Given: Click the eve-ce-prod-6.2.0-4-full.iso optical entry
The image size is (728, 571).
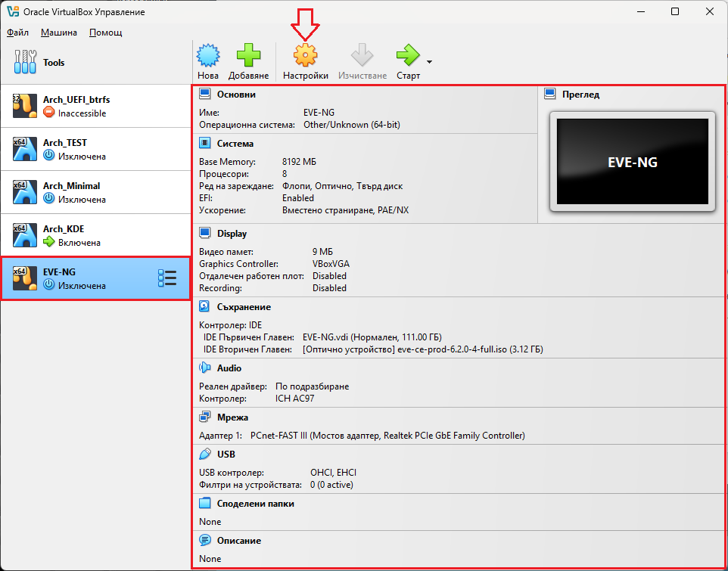Looking at the screenshot, I should tap(423, 349).
